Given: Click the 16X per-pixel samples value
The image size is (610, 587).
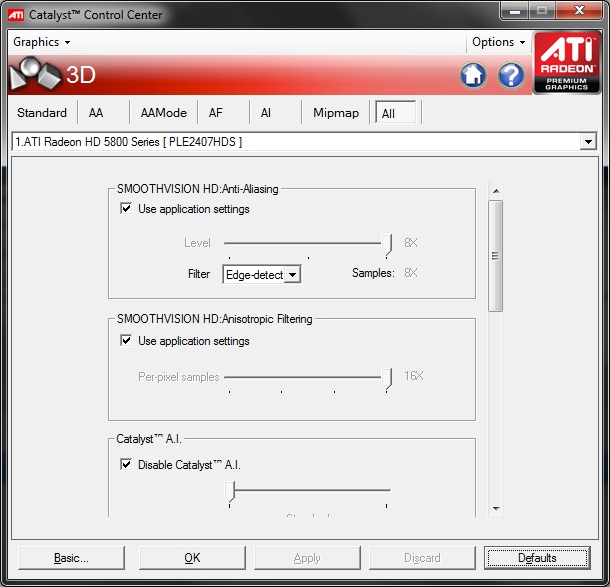Looking at the screenshot, I should (414, 376).
